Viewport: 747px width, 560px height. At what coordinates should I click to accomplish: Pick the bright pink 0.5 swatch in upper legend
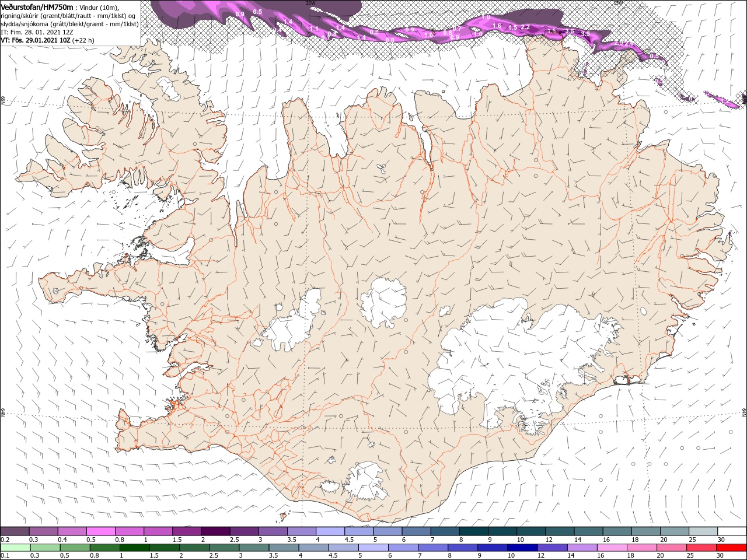[x=101, y=531]
